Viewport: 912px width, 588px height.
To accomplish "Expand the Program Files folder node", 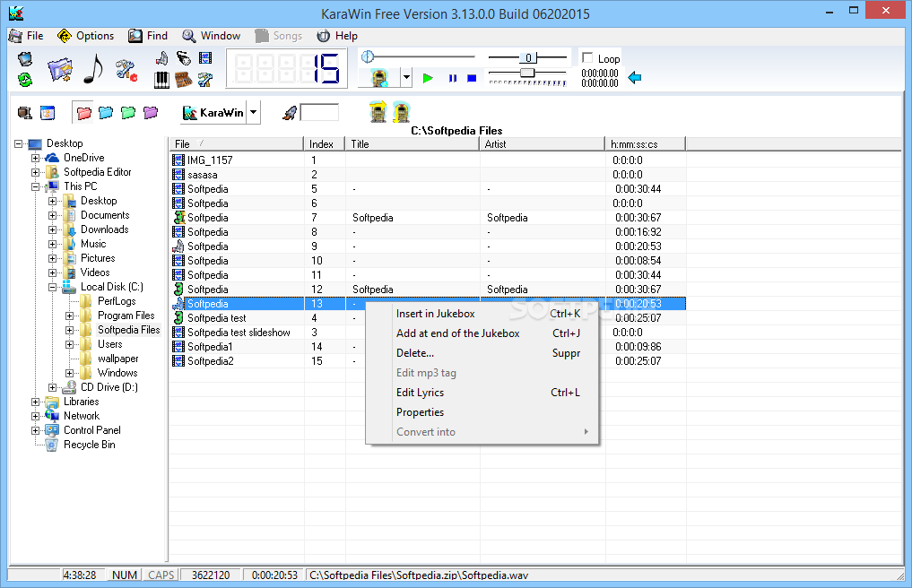I will click(x=69, y=316).
